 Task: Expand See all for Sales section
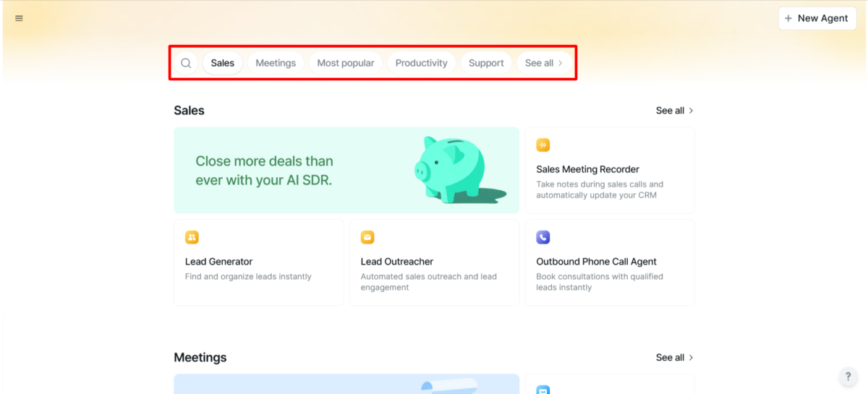(x=674, y=111)
